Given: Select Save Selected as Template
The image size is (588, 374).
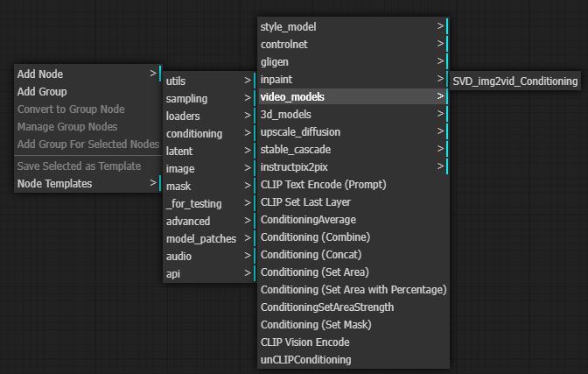Looking at the screenshot, I should pyautogui.click(x=88, y=166).
